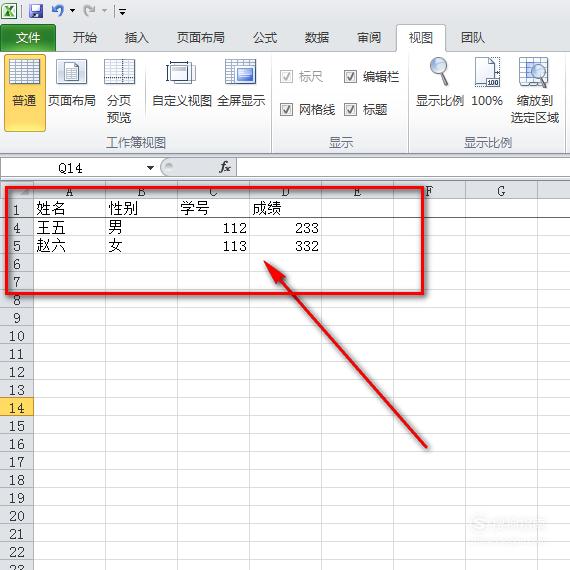The width and height of the screenshot is (570, 570).
Task: Select all cells with the corner button
Action: coord(17,190)
